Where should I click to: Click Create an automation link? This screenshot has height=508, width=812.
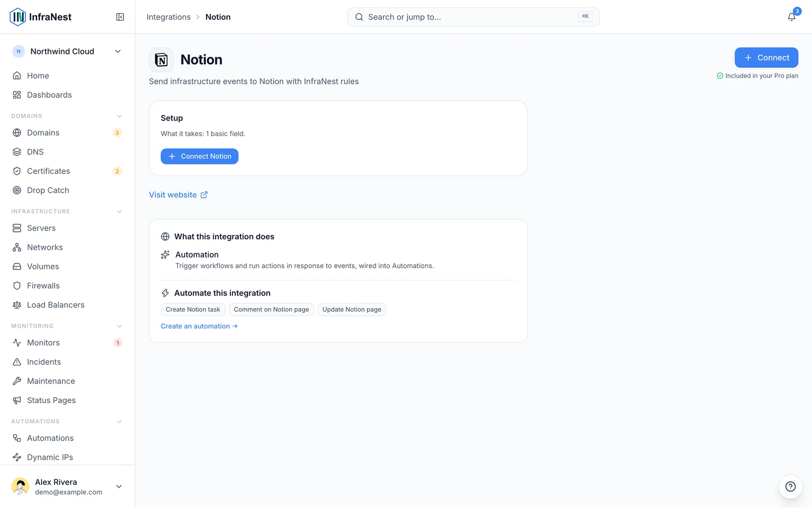coord(199,326)
